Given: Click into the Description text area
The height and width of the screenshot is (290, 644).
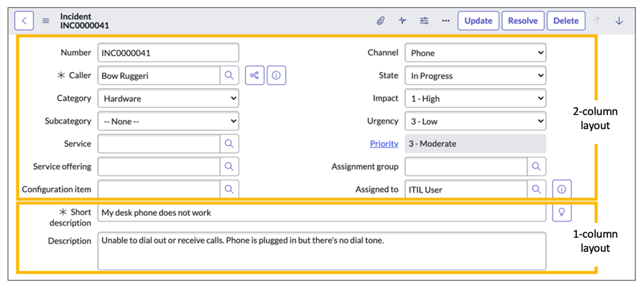Looking at the screenshot, I should pos(321,250).
